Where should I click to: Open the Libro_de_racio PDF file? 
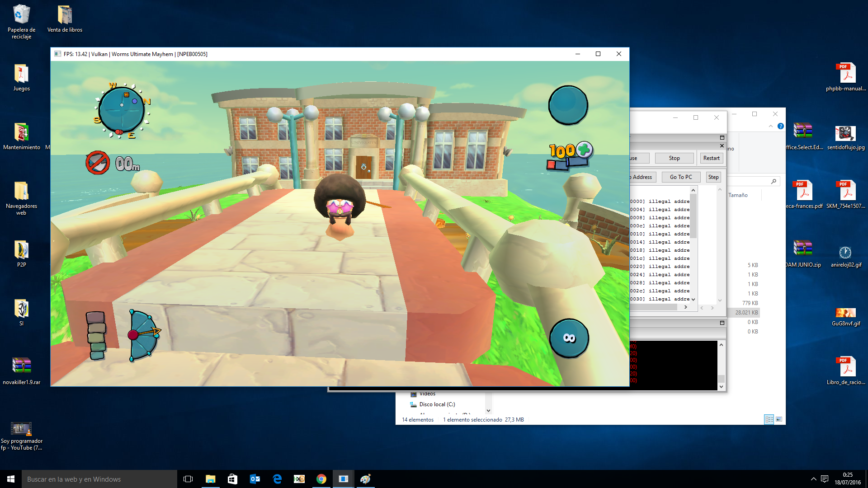[846, 371]
